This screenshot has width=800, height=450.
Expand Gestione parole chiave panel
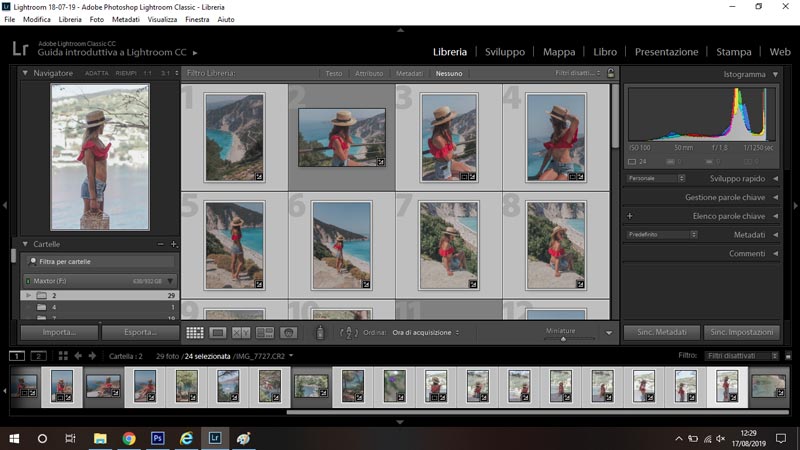point(776,197)
